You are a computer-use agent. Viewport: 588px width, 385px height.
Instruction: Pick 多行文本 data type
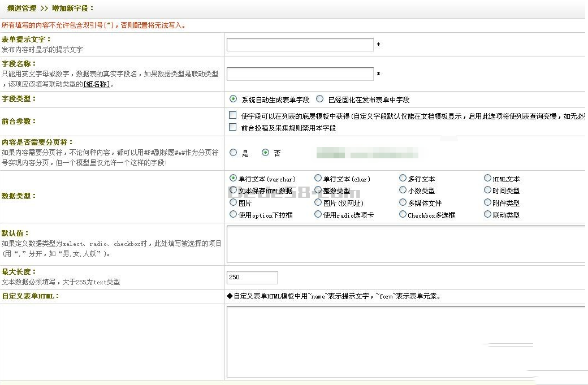click(x=403, y=178)
